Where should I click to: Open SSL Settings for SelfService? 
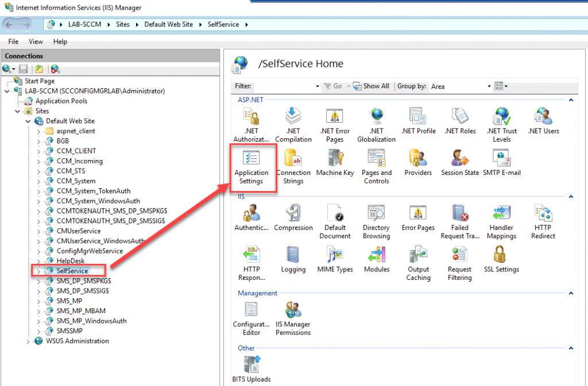[501, 261]
